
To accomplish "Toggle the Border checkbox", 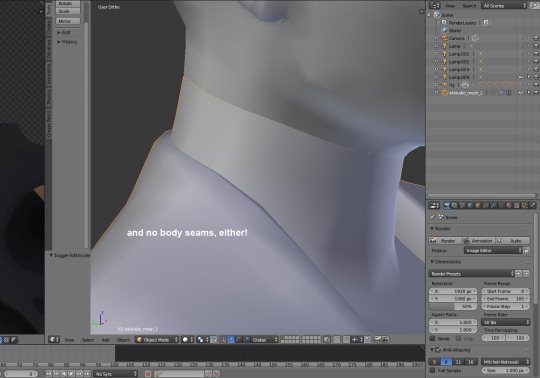I will click(433, 338).
